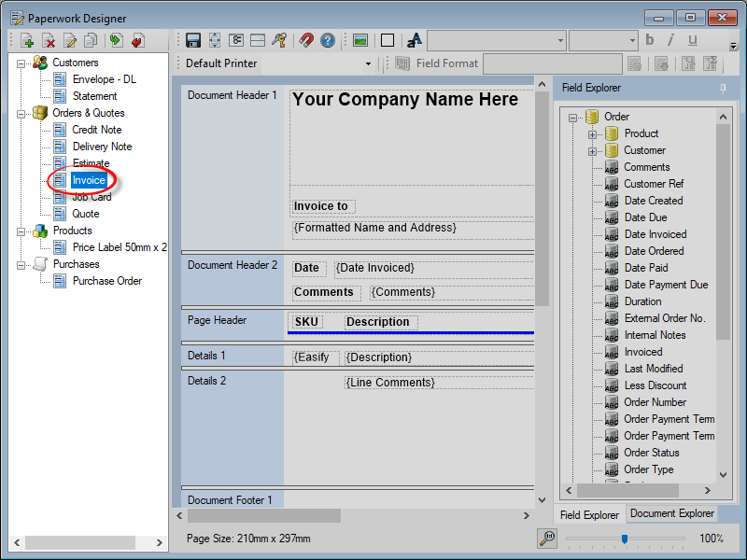Pin the Field Explorer panel

click(723, 88)
